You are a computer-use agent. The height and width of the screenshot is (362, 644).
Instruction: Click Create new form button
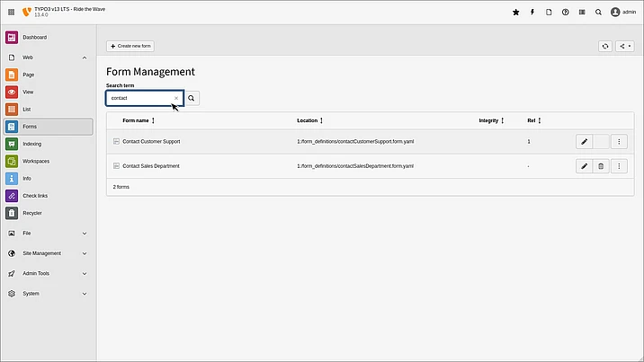pyautogui.click(x=130, y=46)
